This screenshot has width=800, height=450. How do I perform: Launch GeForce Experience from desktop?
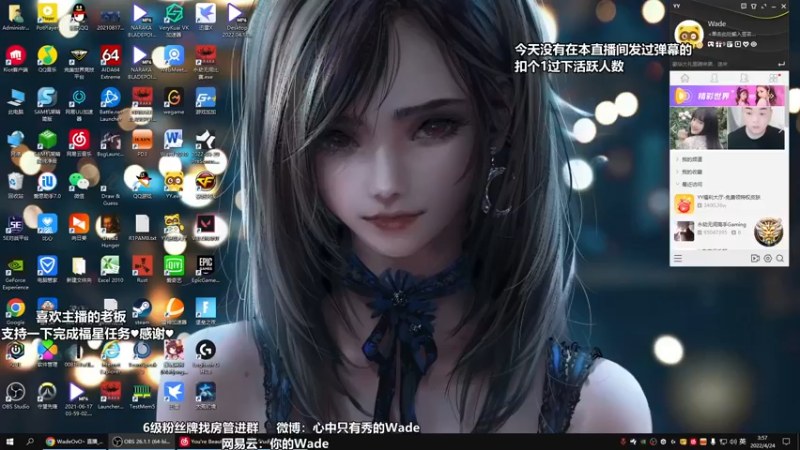click(15, 273)
